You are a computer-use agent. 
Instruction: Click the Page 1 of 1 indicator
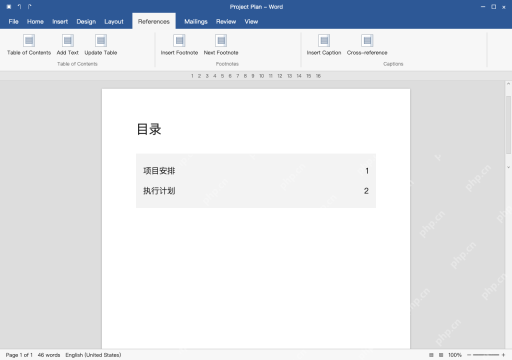point(19,355)
